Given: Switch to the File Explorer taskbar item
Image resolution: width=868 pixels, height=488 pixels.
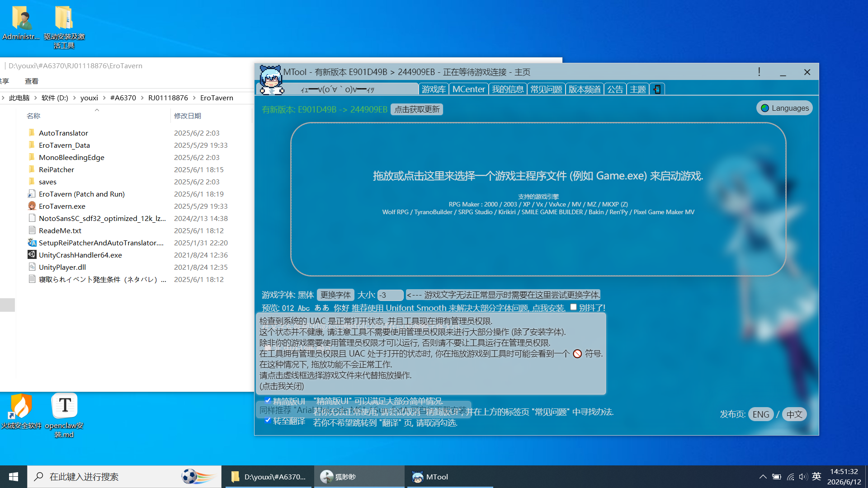Looking at the screenshot, I should (269, 477).
